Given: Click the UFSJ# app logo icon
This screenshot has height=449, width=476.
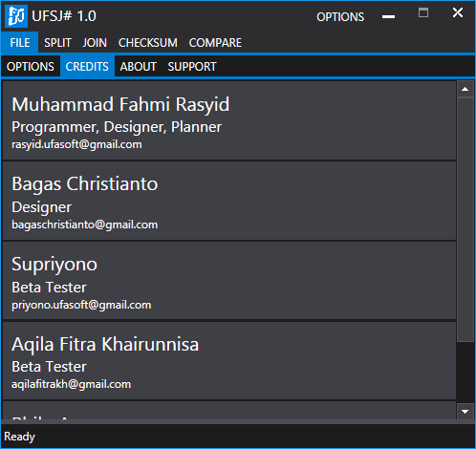Looking at the screenshot, I should coord(16,16).
